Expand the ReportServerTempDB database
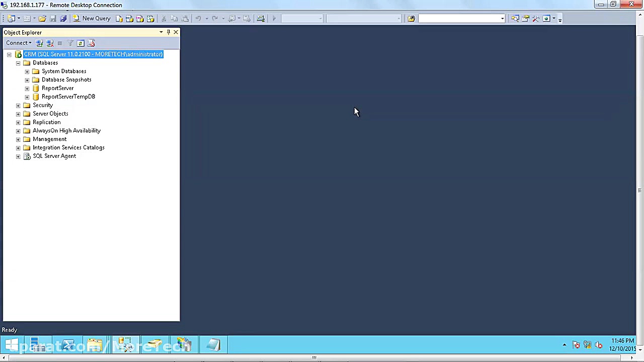 click(27, 97)
